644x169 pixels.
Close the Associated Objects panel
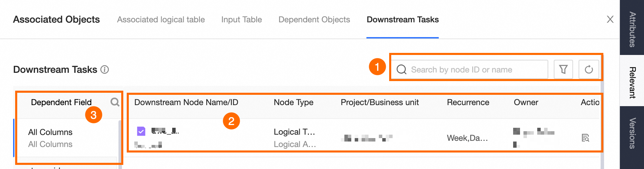pyautogui.click(x=610, y=19)
